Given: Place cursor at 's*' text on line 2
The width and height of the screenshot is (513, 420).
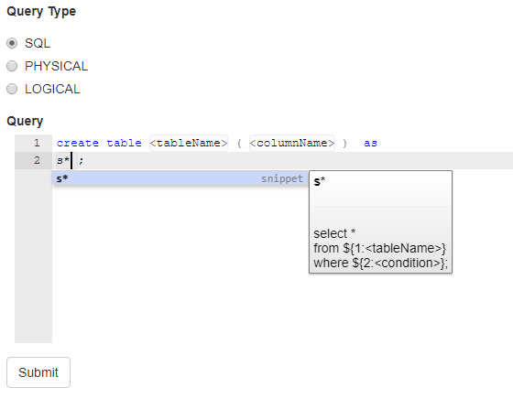Looking at the screenshot, I should [63, 160].
